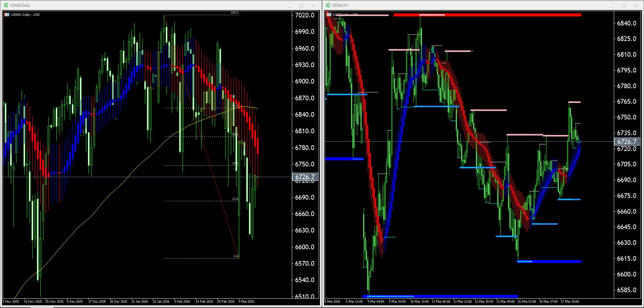Click the '17 Mar 10:00' label on H1 time axis
This screenshot has height=308, width=644.
coord(570,301)
